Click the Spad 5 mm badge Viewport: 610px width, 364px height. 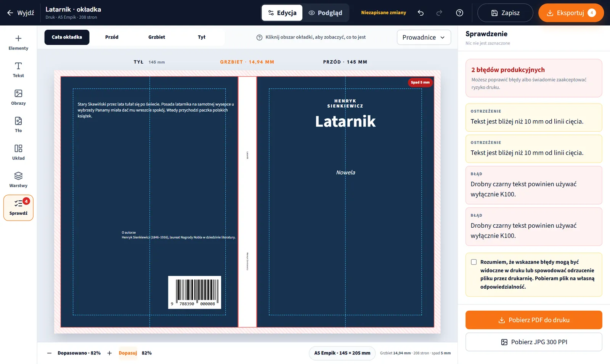[420, 82]
